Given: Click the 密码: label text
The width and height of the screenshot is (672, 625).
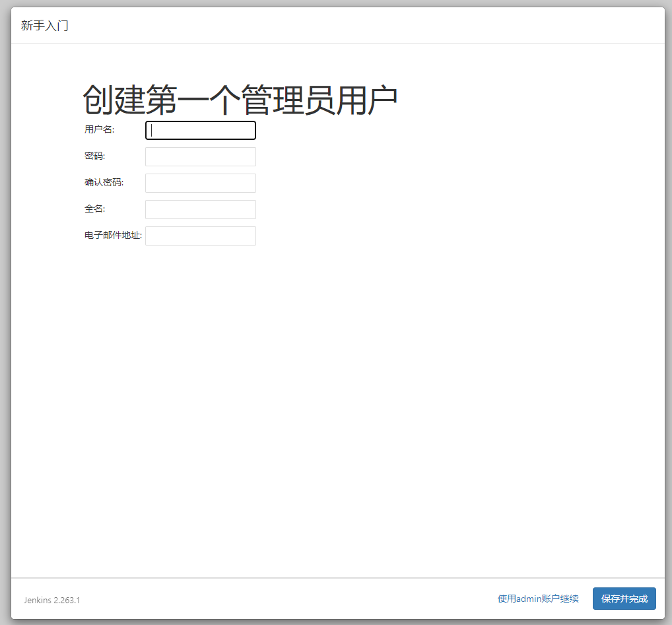Looking at the screenshot, I should (94, 156).
